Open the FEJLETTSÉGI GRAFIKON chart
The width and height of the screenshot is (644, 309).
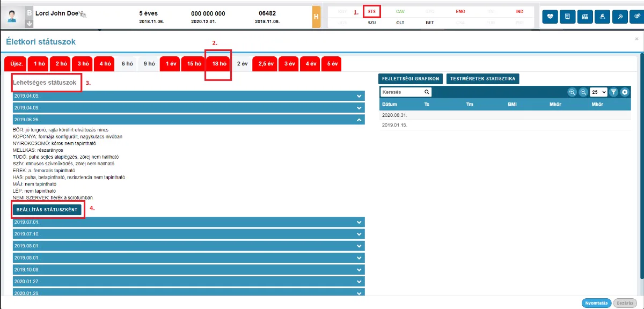click(411, 79)
